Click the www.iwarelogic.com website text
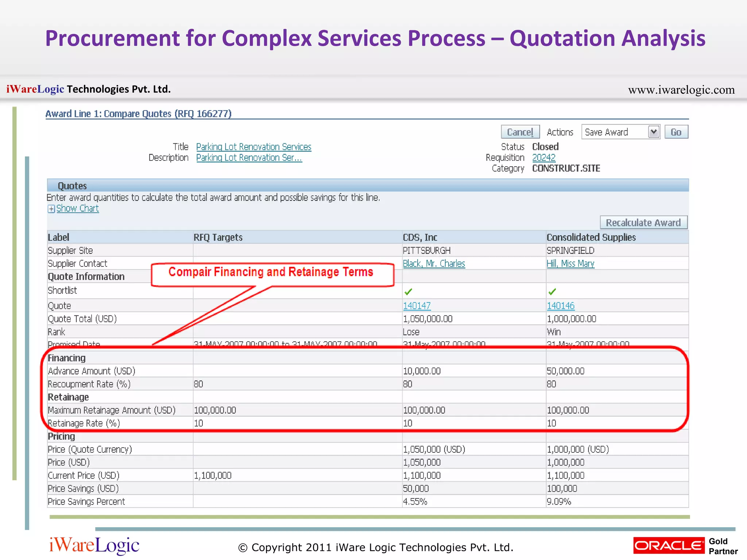This screenshot has width=747, height=560. pyautogui.click(x=681, y=89)
